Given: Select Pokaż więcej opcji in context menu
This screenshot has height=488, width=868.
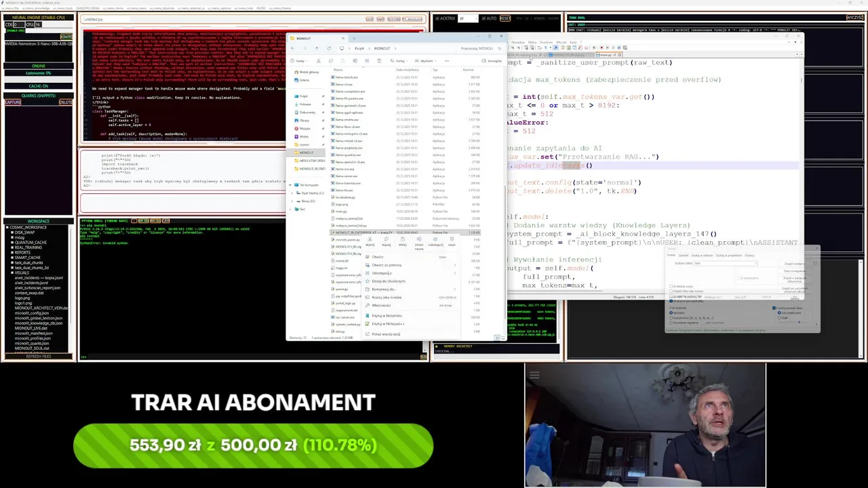Looking at the screenshot, I should click(x=411, y=334).
